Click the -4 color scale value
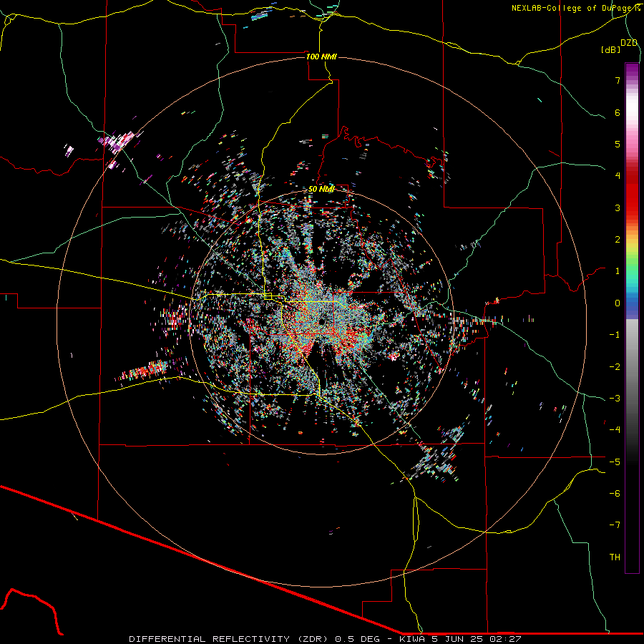 (615, 430)
